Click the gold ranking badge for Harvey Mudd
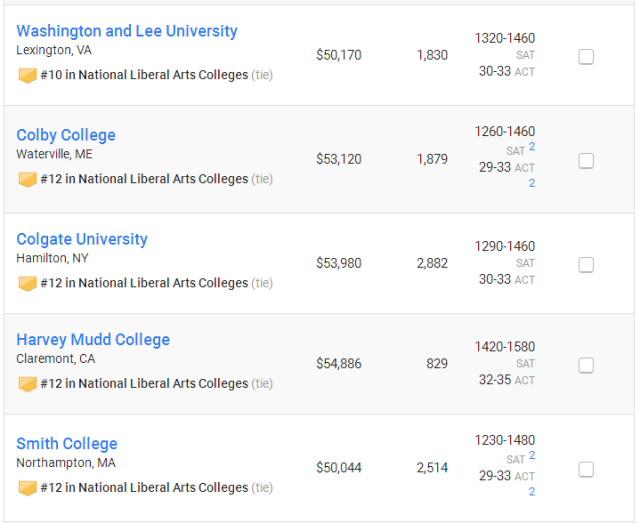The width and height of the screenshot is (640, 523). [x=28, y=384]
